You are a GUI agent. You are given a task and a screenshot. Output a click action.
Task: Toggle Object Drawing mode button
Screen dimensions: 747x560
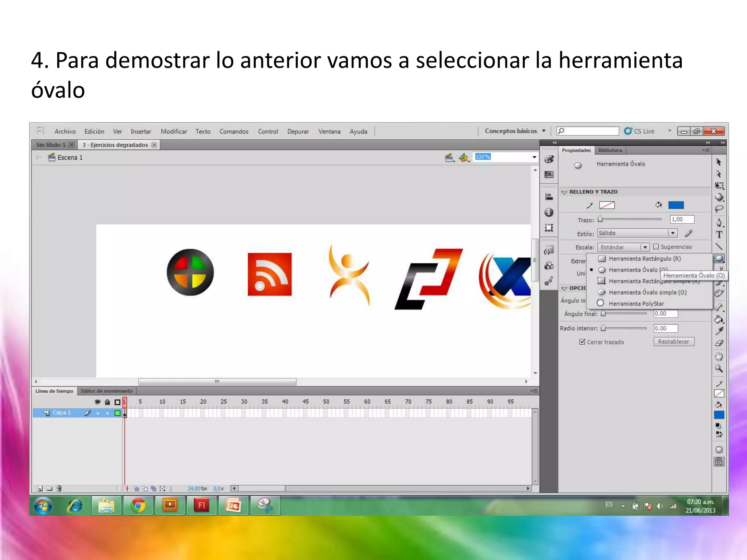click(x=719, y=450)
